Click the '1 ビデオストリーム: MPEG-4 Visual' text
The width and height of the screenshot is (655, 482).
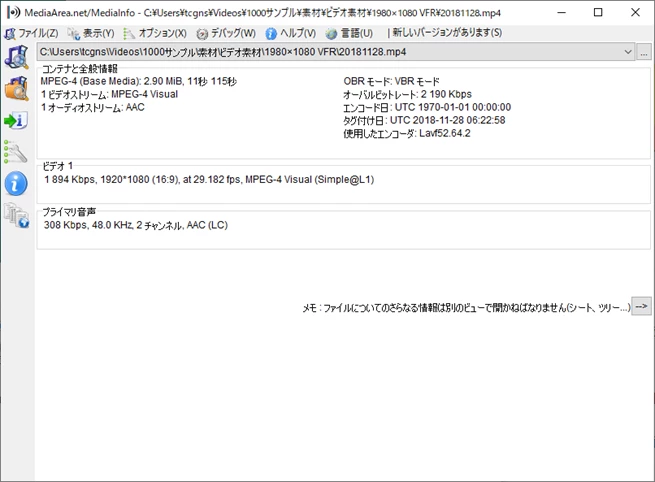click(109, 94)
